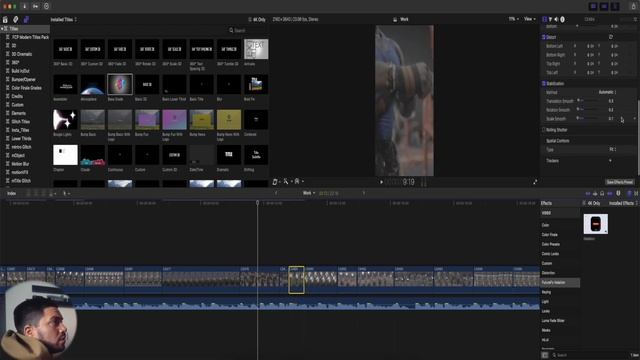Add a tracker with the plus icon
Image resolution: width=640 pixels, height=360 pixels.
click(x=610, y=160)
